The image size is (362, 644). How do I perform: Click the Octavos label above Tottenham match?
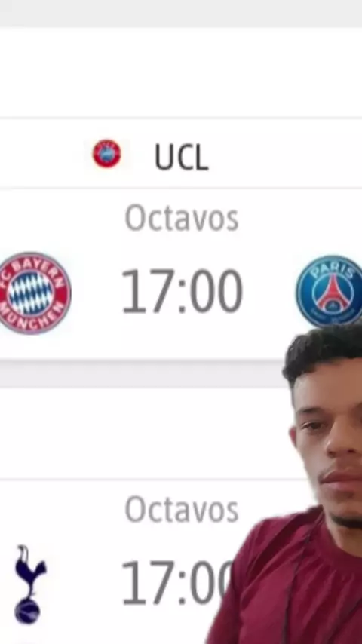pyautogui.click(x=182, y=510)
